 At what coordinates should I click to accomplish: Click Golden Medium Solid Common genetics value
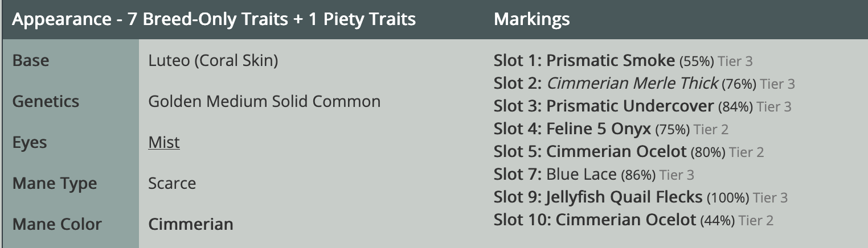point(264,101)
